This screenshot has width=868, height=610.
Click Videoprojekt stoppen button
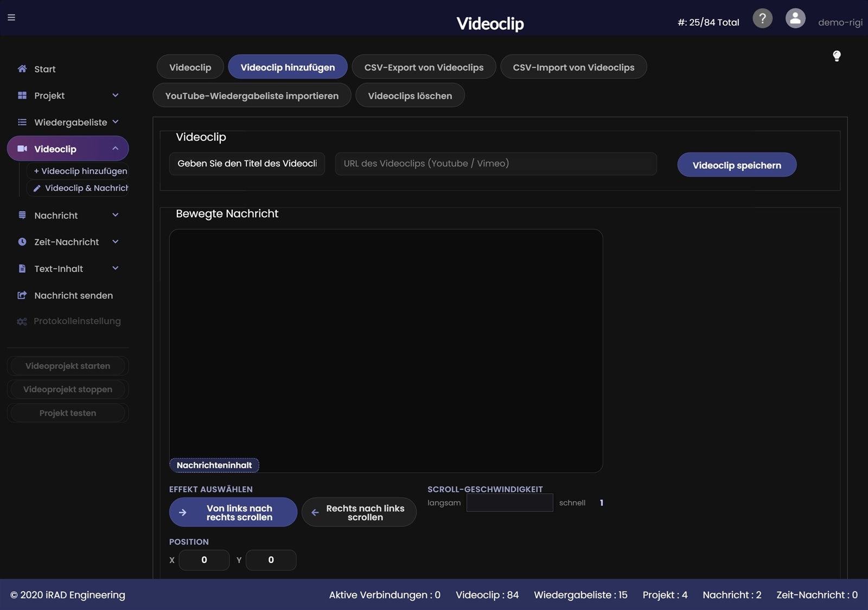(x=68, y=389)
